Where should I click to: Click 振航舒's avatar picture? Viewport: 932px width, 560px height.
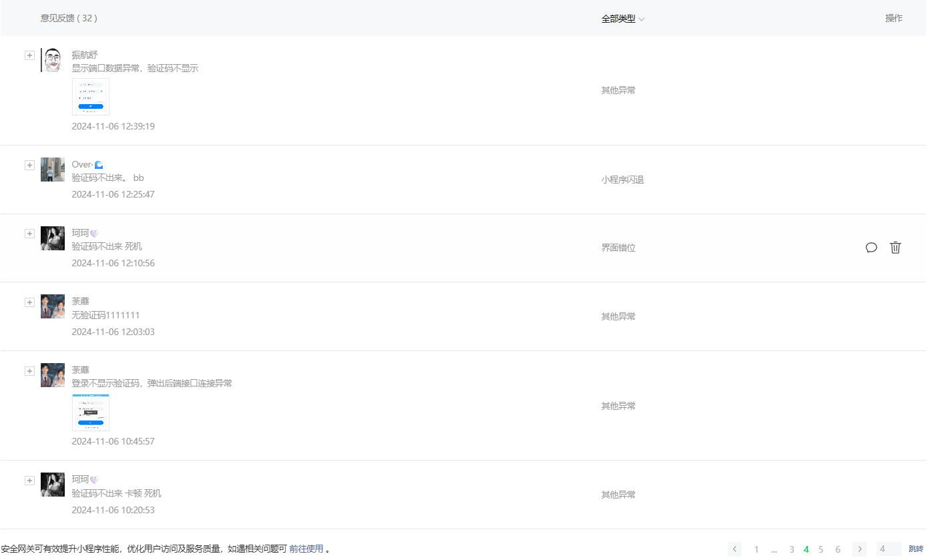[53, 60]
